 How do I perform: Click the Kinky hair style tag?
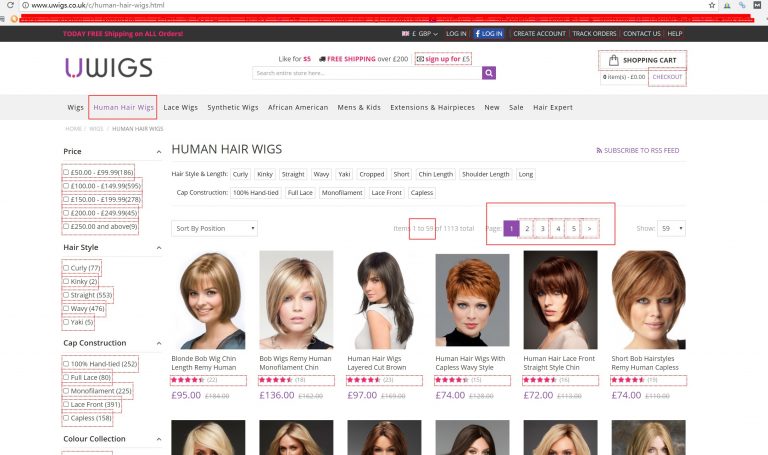pos(265,174)
